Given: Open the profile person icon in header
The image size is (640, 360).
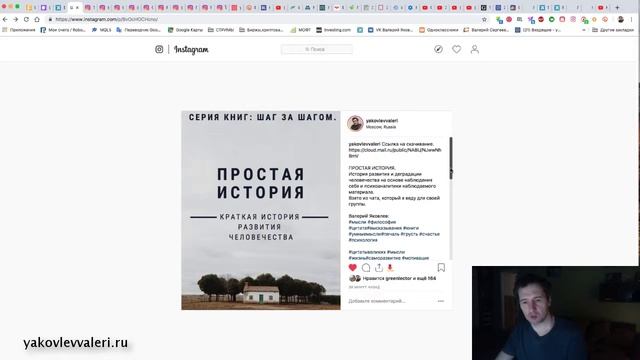Looking at the screenshot, I should point(474,49).
